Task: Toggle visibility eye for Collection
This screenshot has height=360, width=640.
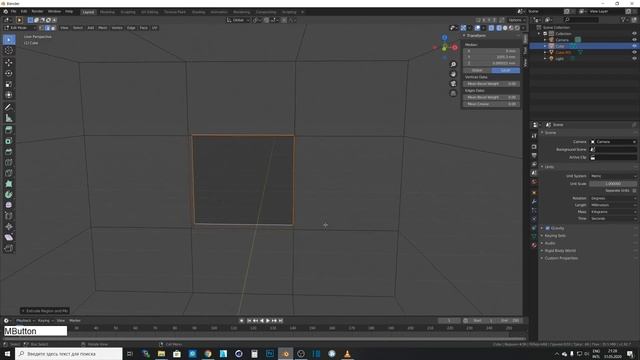Action: pyautogui.click(x=634, y=34)
